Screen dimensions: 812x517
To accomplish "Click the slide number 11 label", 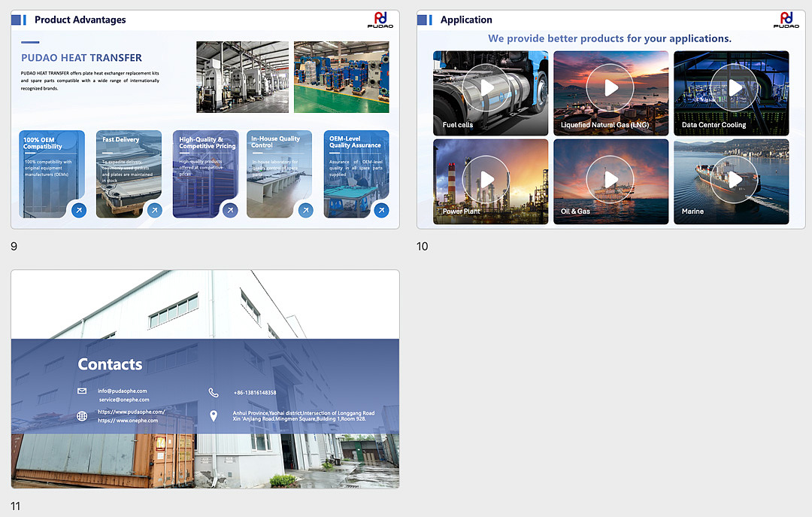I will click(x=16, y=506).
